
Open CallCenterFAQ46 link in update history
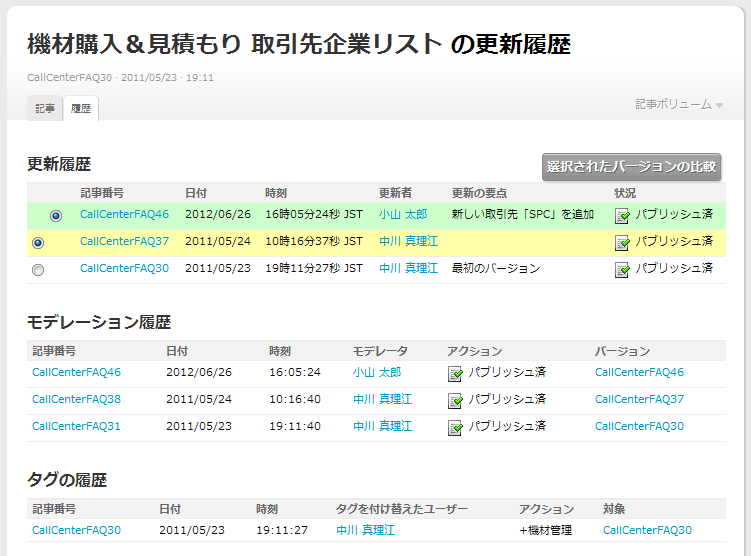[x=124, y=214]
